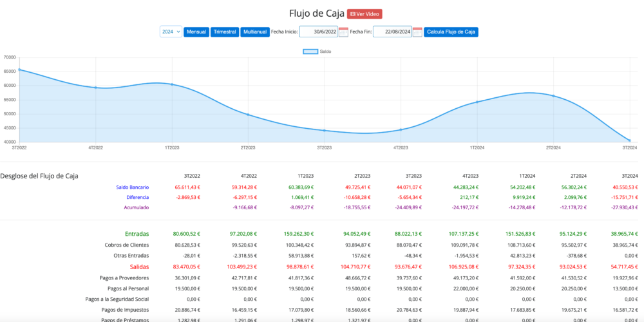Image resolution: width=644 pixels, height=322 pixels.
Task: Click the Saldo Bancario row label
Action: (x=132, y=187)
